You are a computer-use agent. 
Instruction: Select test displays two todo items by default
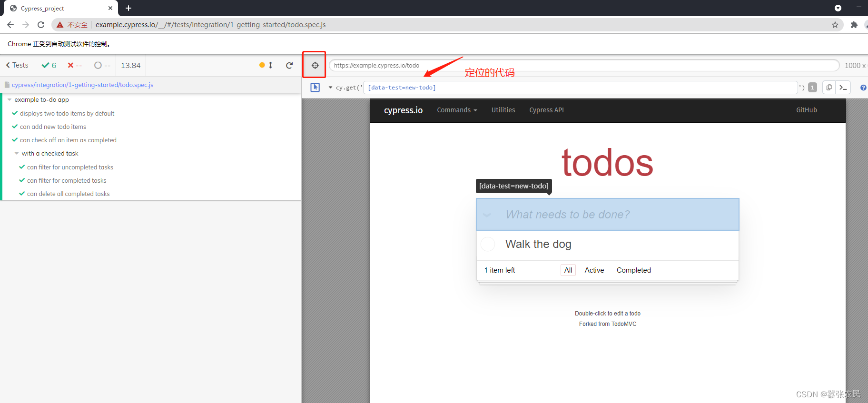pyautogui.click(x=67, y=113)
